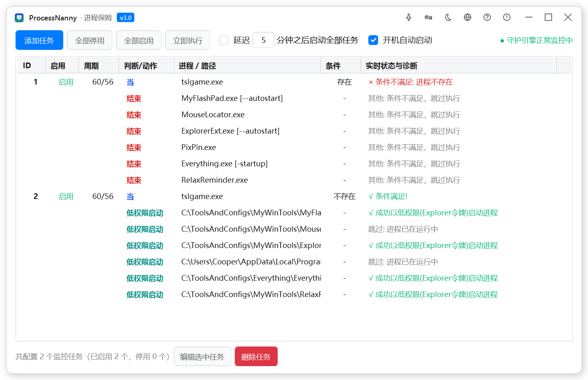Click the ProcessNanny shield logo
This screenshot has height=380, width=588.
[x=19, y=18]
